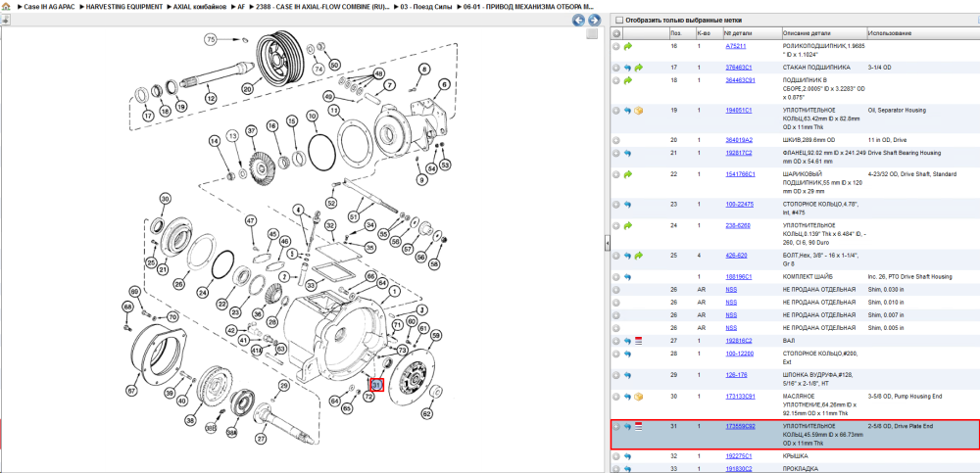Click the download icon above the diagram
Image resolution: width=980 pixels, height=473 pixels.
tap(5, 20)
